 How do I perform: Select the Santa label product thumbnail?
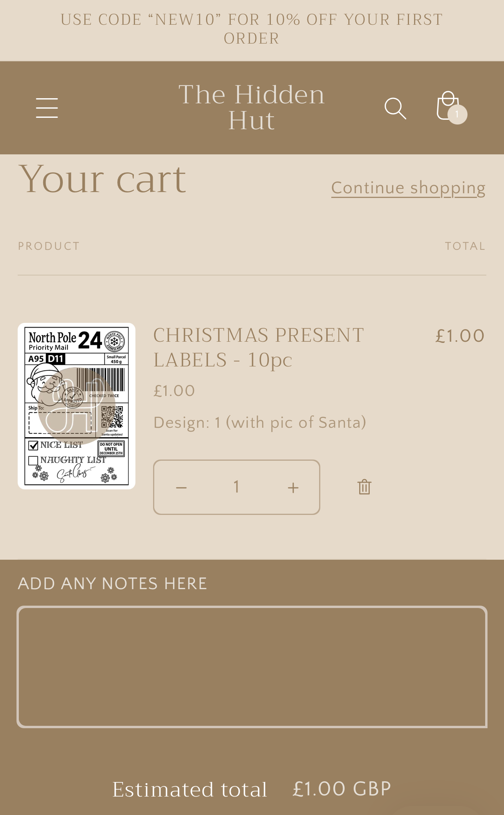click(77, 405)
